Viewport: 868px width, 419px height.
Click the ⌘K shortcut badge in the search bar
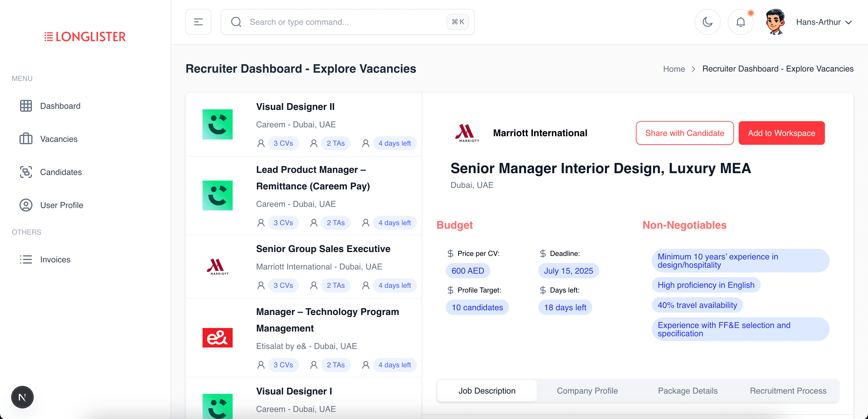coord(458,22)
